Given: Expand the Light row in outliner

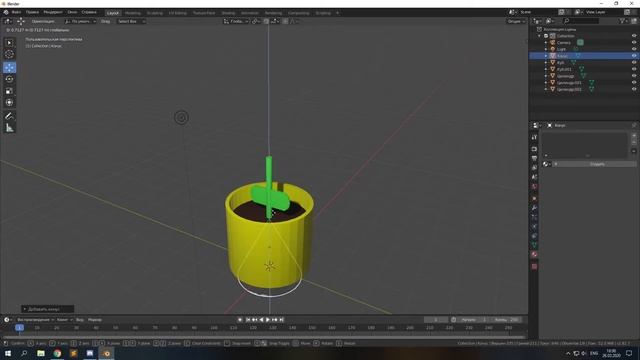Looking at the screenshot, I should (x=546, y=49).
